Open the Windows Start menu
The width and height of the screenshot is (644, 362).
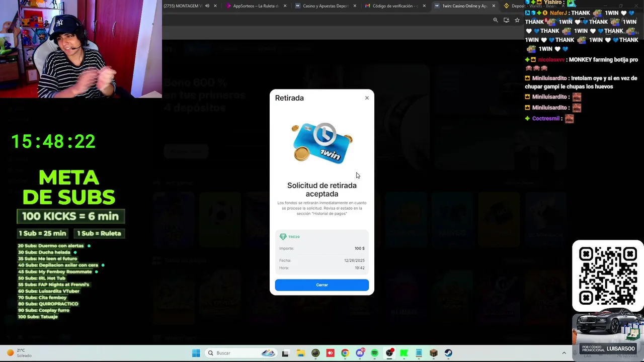[196, 353]
